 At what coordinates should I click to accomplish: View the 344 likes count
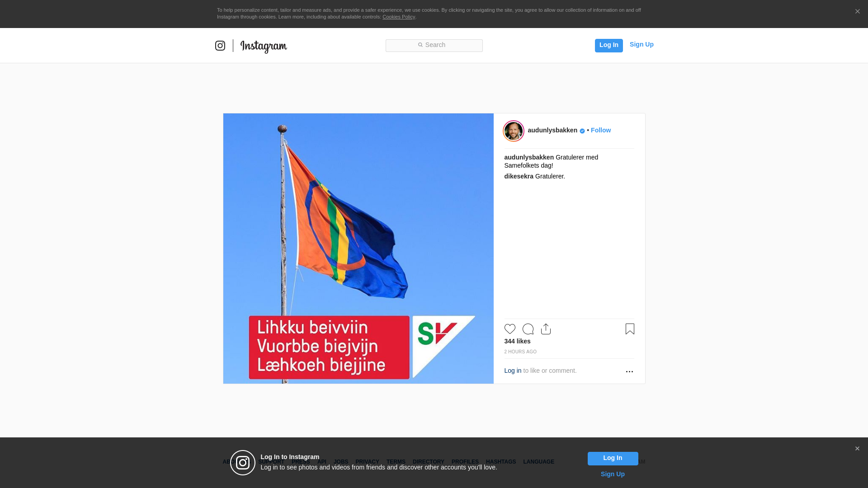517,341
